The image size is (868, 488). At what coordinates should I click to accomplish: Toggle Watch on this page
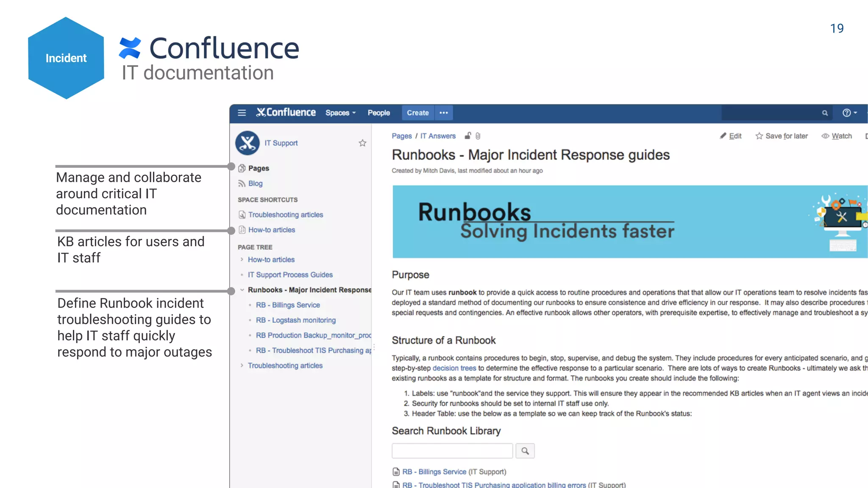[837, 136]
